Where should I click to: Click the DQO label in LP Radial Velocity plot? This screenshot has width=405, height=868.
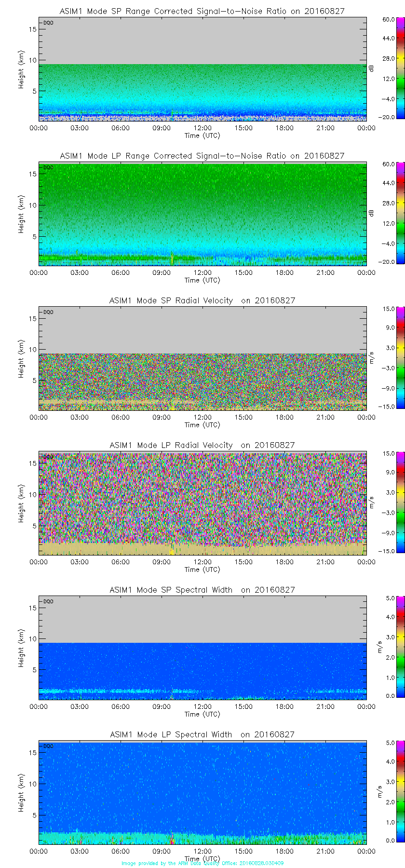click(48, 457)
